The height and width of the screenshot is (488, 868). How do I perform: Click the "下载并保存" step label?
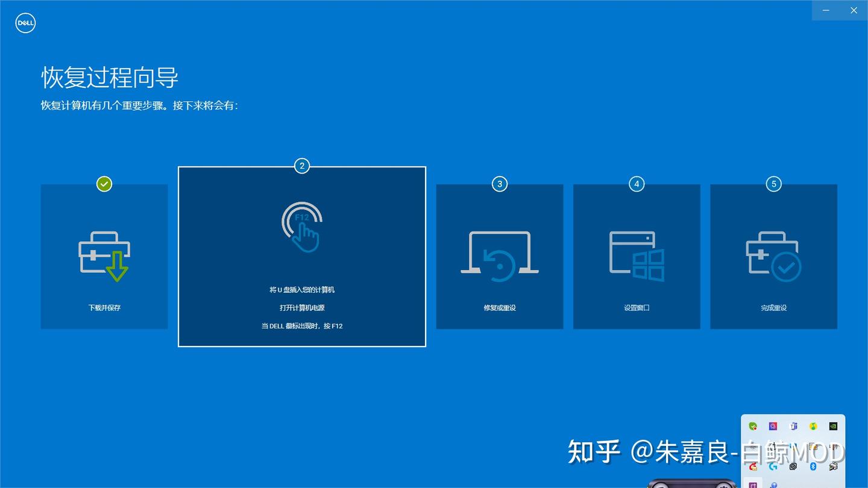(104, 308)
